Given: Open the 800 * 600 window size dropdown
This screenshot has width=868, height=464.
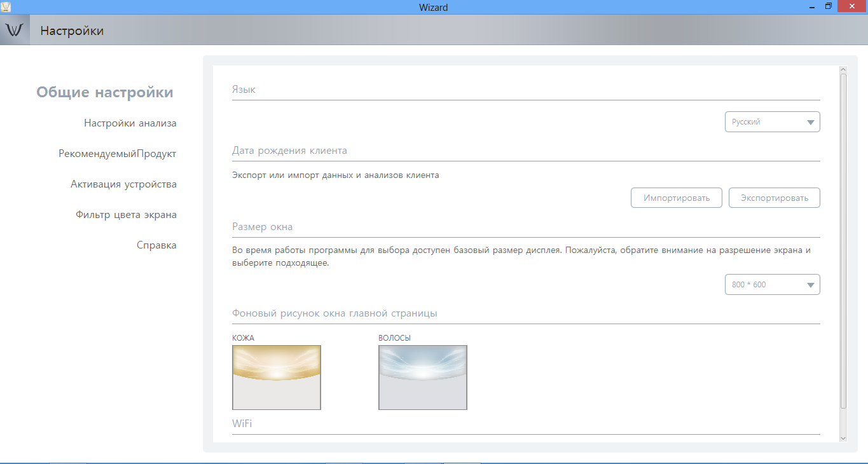Looking at the screenshot, I should 772,285.
